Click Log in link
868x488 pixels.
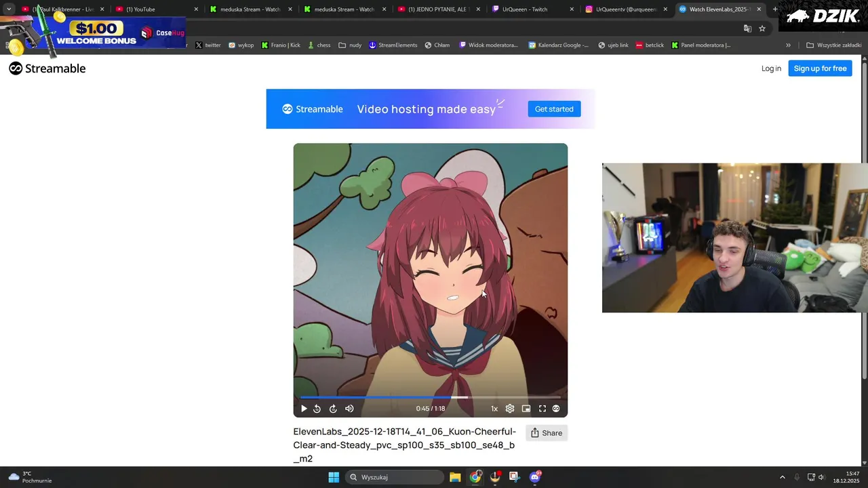771,68
